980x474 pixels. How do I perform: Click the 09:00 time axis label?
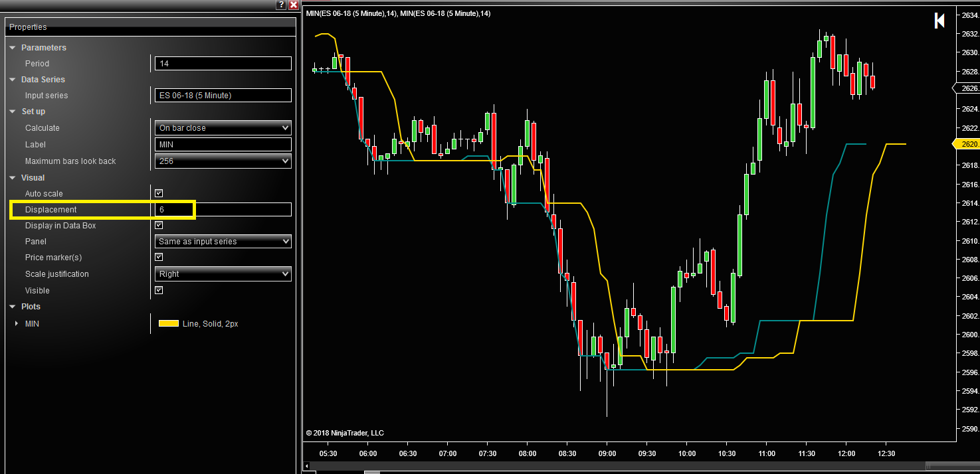tap(607, 454)
